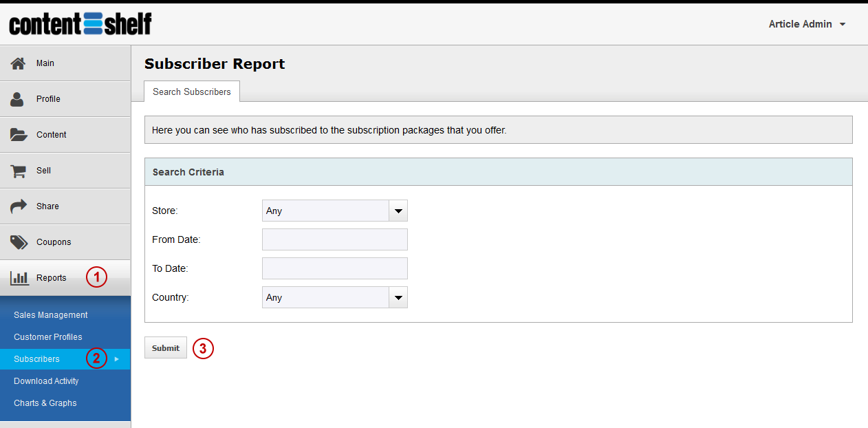This screenshot has height=428, width=868.
Task: Click the person icon beside Profile
Action: [18, 99]
